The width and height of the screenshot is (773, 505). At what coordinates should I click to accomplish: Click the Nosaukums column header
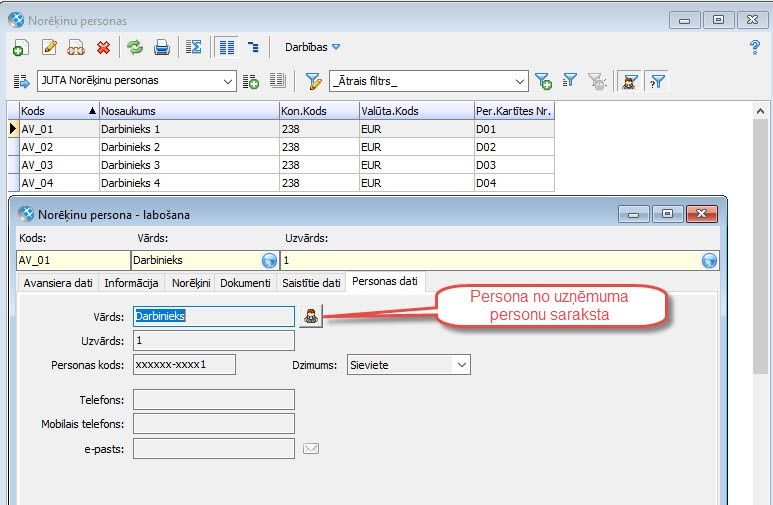point(189,111)
